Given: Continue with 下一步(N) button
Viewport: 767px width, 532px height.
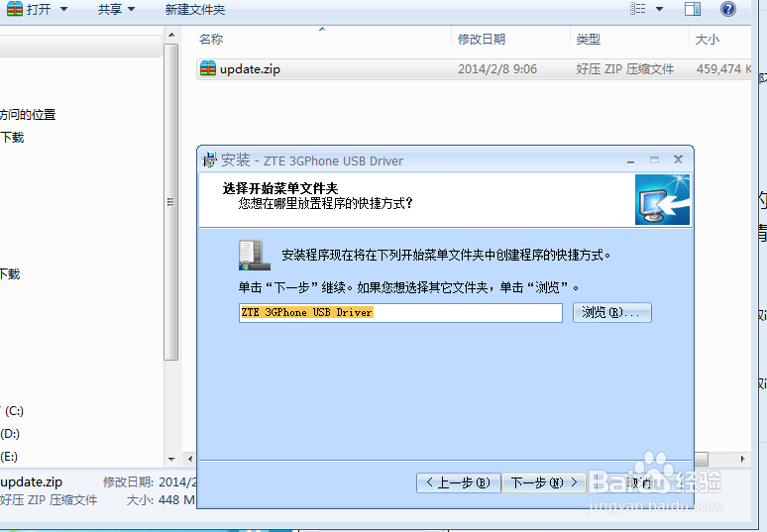Looking at the screenshot, I should (544, 483).
